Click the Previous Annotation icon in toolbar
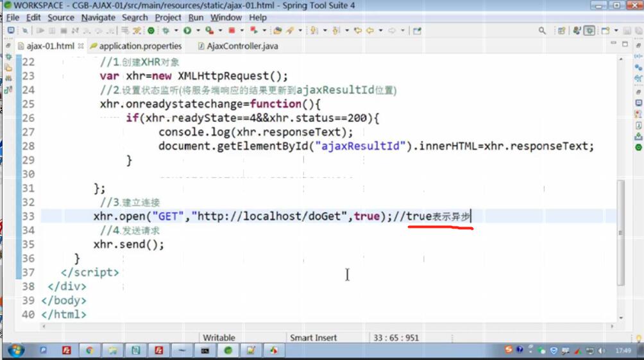This screenshot has height=360, width=644. 336,30
